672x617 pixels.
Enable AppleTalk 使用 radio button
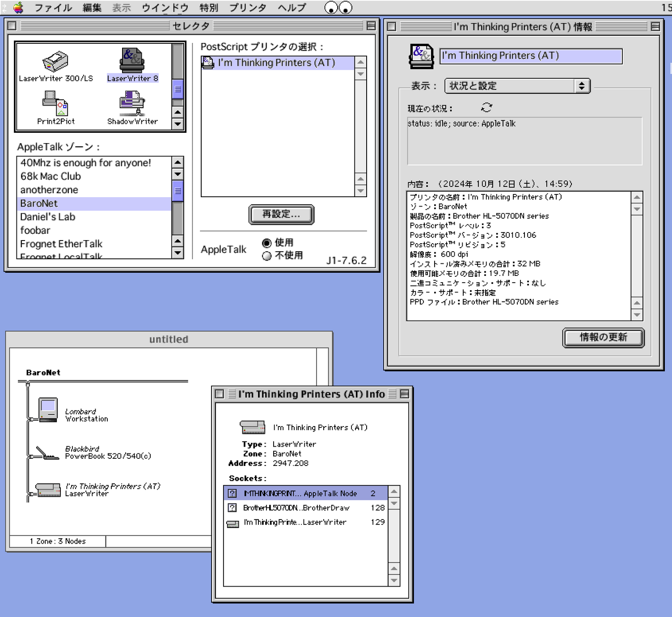[267, 243]
